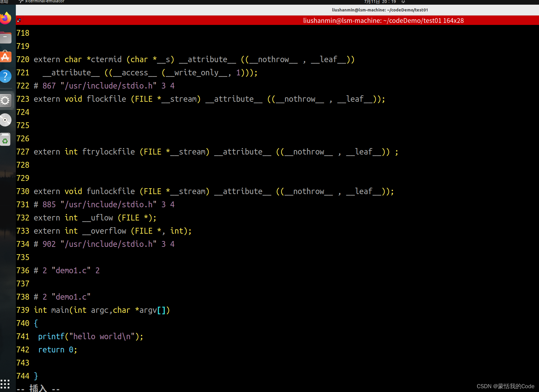Open the disc drive dock icon
The image size is (539, 392).
[x=6, y=120]
